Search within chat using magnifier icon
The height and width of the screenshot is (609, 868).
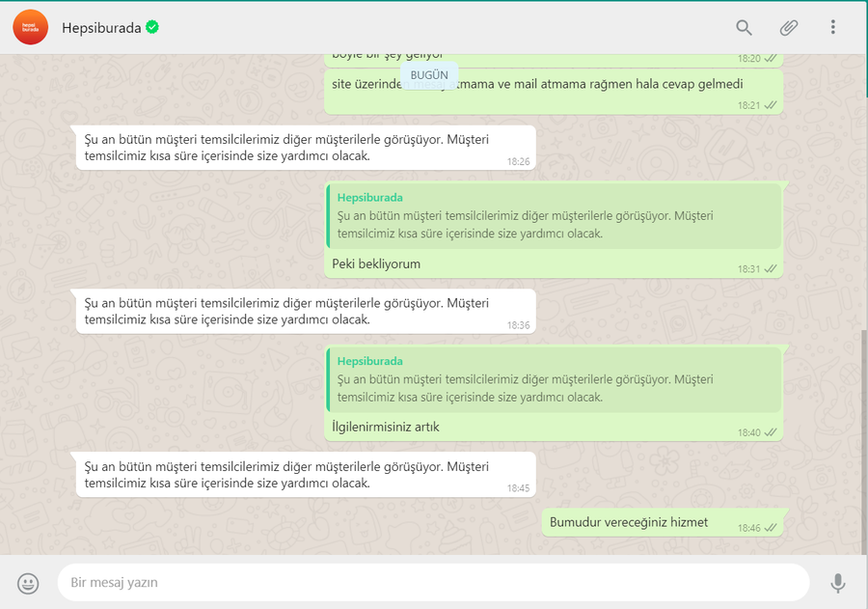[x=744, y=27]
